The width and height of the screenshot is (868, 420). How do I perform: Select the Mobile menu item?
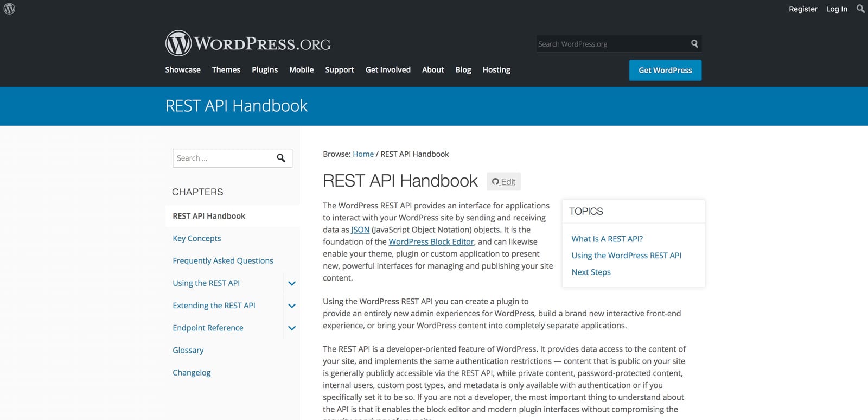[302, 69]
